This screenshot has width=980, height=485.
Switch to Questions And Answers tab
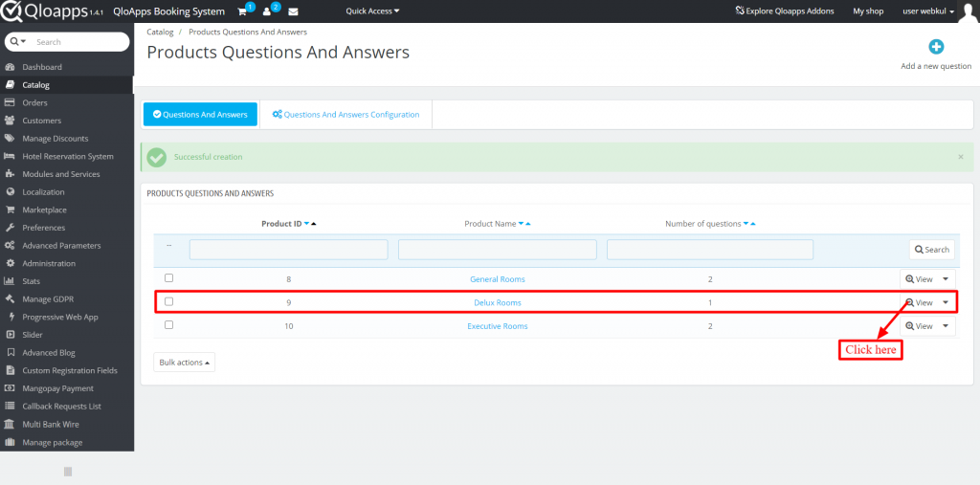click(x=200, y=115)
